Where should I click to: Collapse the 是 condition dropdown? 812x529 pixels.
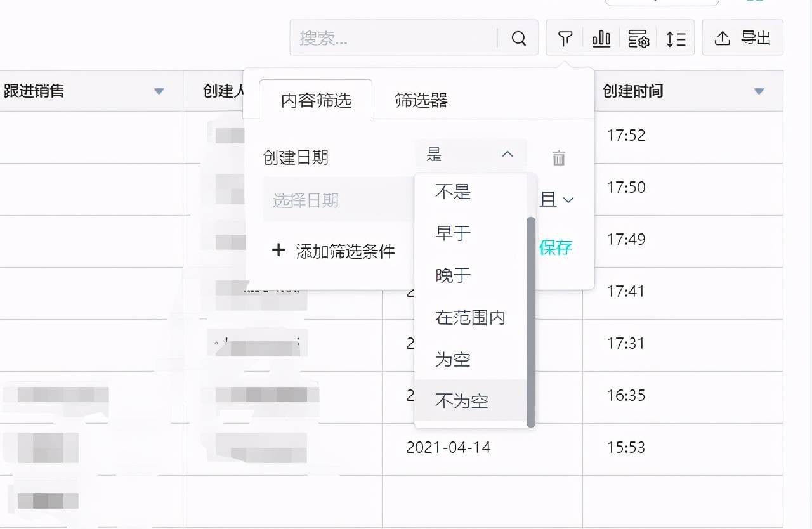pyautogui.click(x=471, y=154)
